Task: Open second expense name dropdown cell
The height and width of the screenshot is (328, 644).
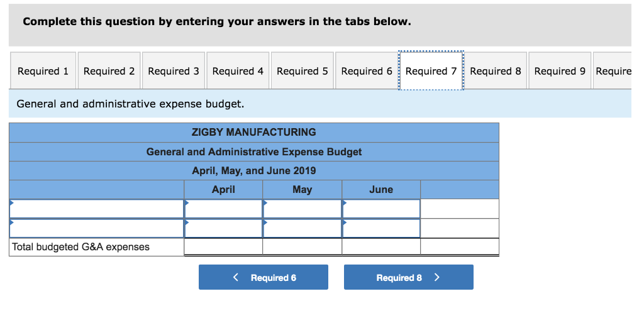Action: (x=96, y=228)
